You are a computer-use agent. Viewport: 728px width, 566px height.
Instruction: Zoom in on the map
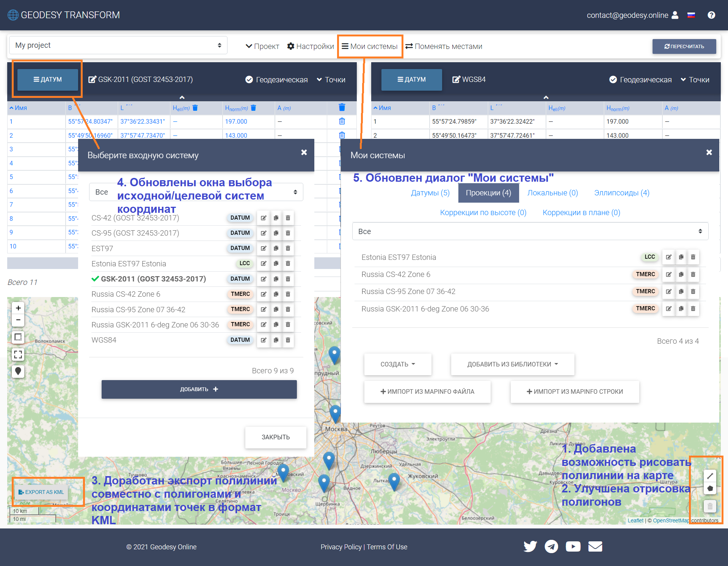click(18, 308)
